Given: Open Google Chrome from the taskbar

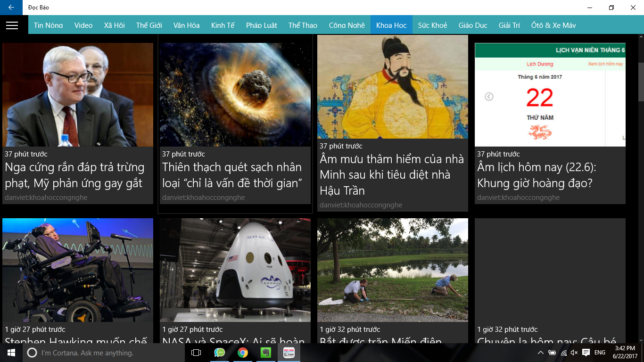Looking at the screenshot, I should tap(243, 353).
